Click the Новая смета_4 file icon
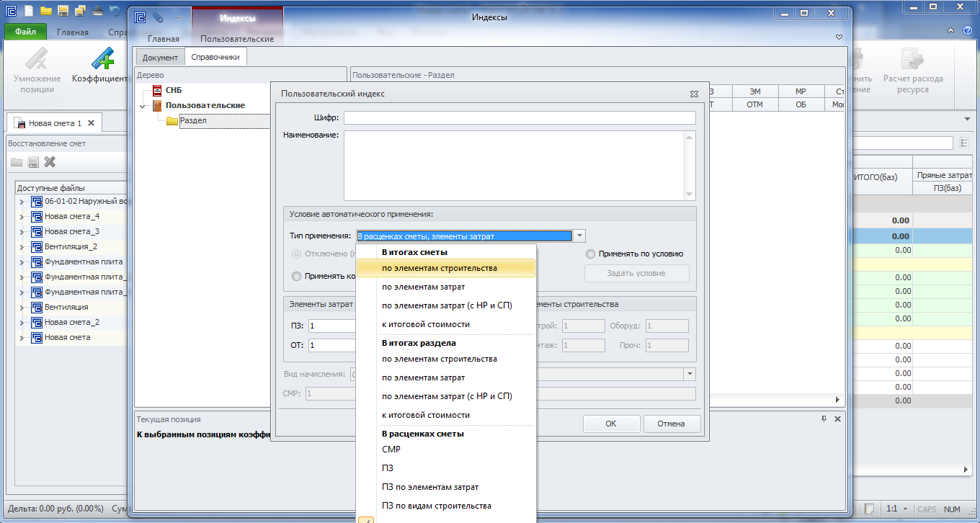The image size is (980, 523). pyautogui.click(x=37, y=217)
